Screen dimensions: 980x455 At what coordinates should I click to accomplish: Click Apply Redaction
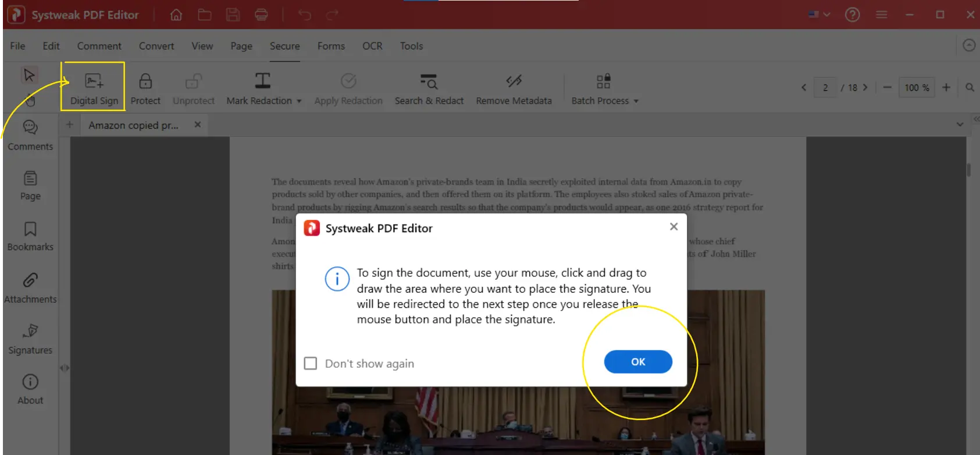(x=348, y=89)
